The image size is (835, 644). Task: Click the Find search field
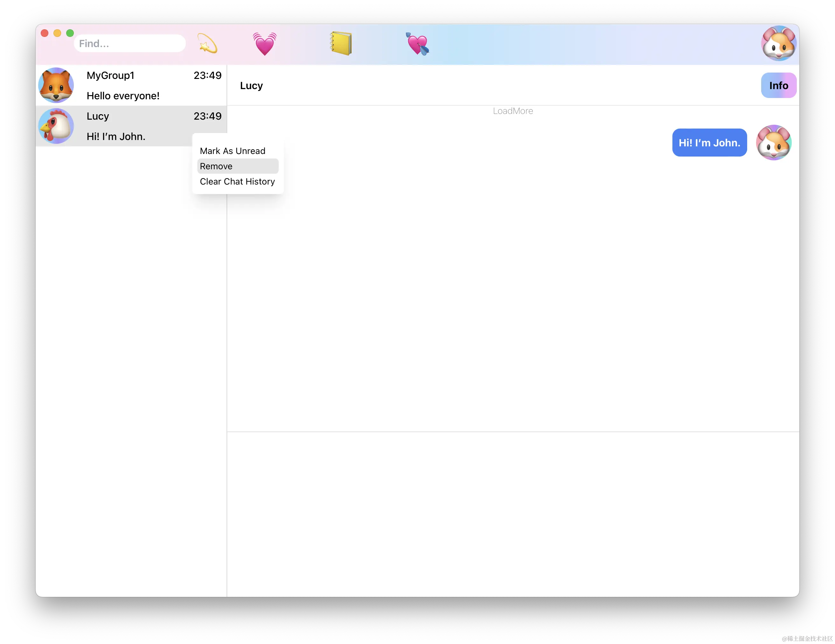130,44
